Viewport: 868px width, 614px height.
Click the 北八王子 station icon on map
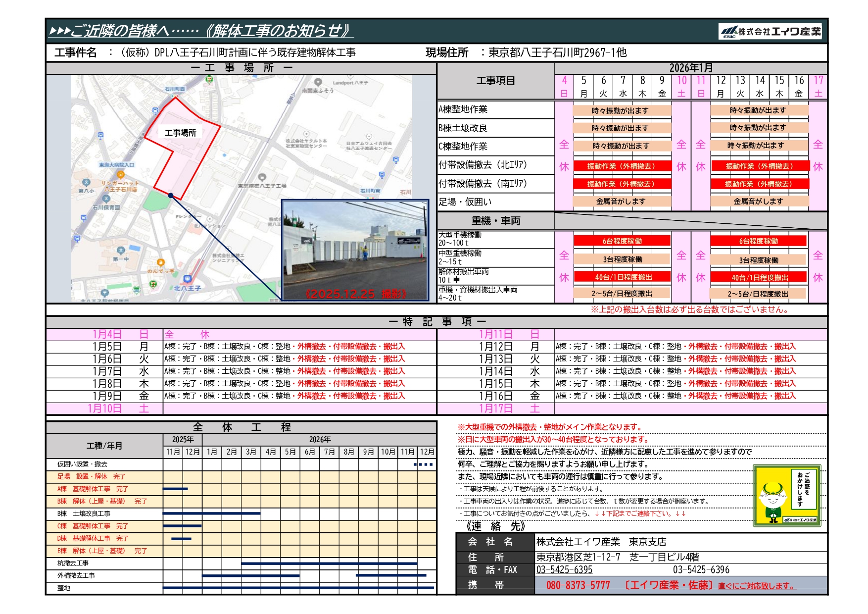click(x=187, y=280)
